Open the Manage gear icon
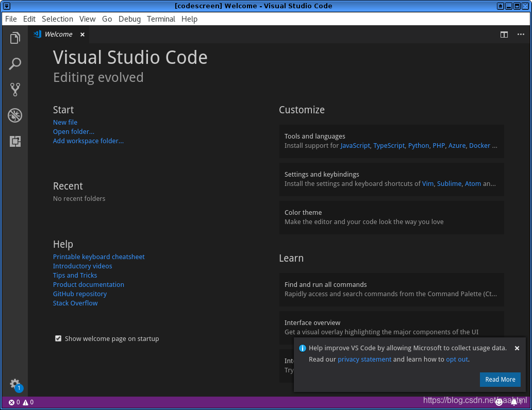The height and width of the screenshot is (410, 532). (x=15, y=384)
